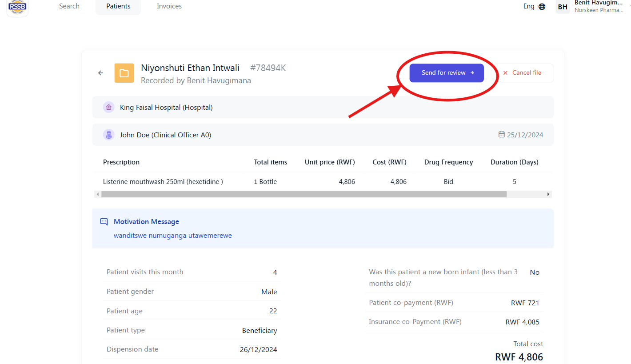Click the Motivation Message heading
This screenshot has width=631, height=364.
click(146, 222)
